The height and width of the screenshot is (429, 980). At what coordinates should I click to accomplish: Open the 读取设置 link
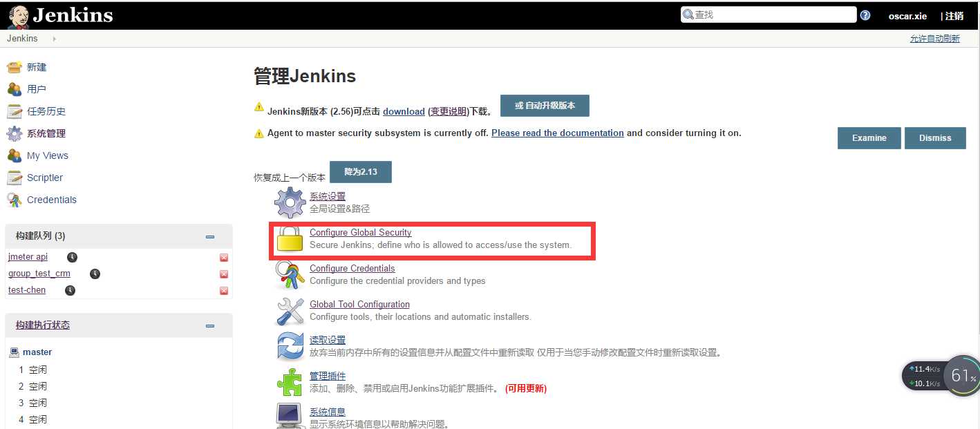[x=328, y=340]
